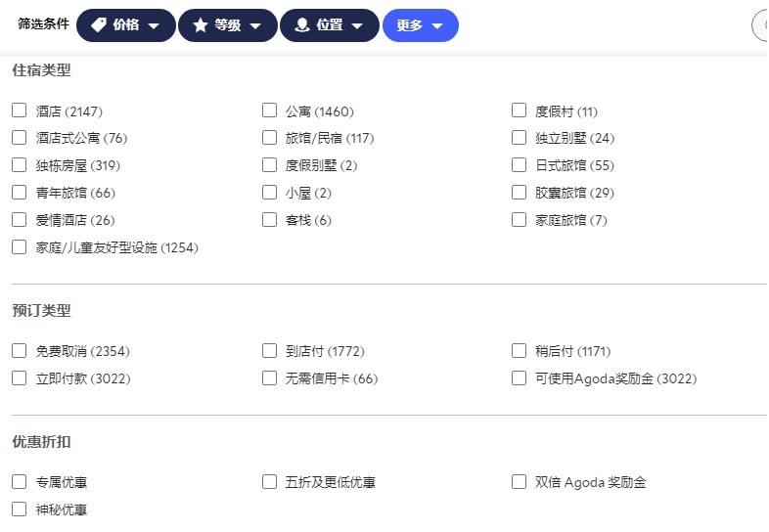Image resolution: width=769 pixels, height=532 pixels.
Task: Enable 免费取消 (2354) booking option
Action: pyautogui.click(x=20, y=350)
